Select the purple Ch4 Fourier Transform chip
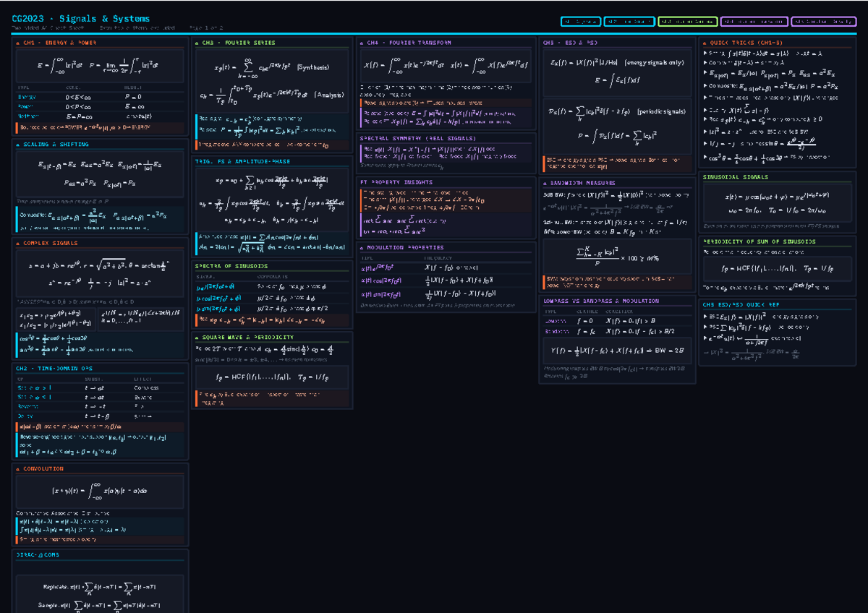The image size is (868, 613). 754,22
